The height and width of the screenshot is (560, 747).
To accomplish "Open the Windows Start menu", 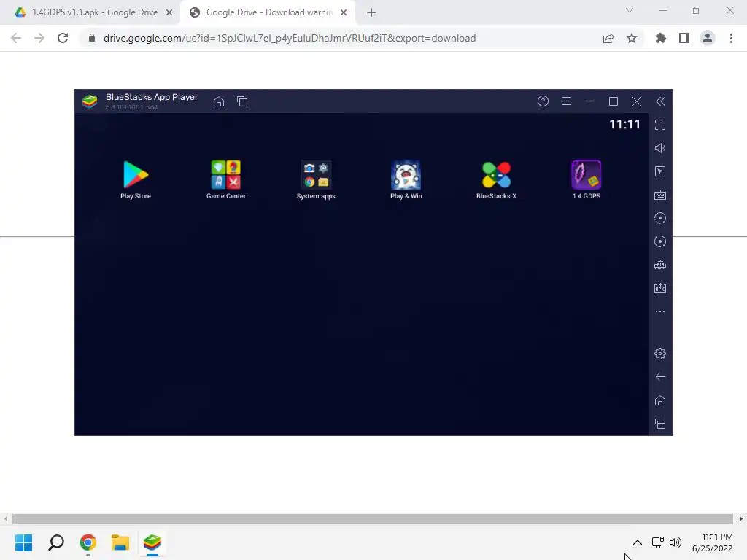I will [x=24, y=542].
